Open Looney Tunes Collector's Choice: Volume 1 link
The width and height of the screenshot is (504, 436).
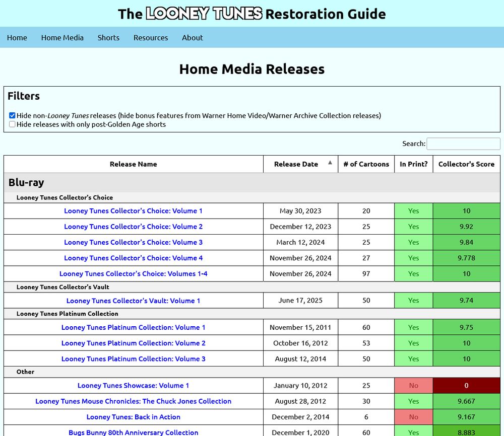click(133, 211)
